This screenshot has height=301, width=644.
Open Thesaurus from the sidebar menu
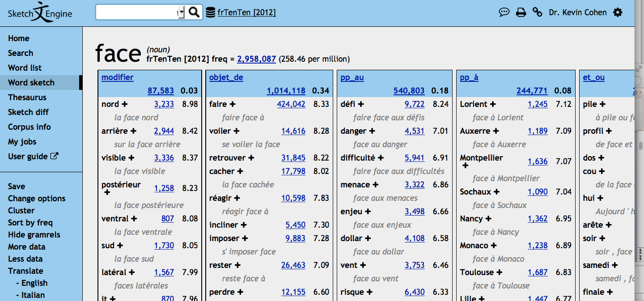click(27, 98)
